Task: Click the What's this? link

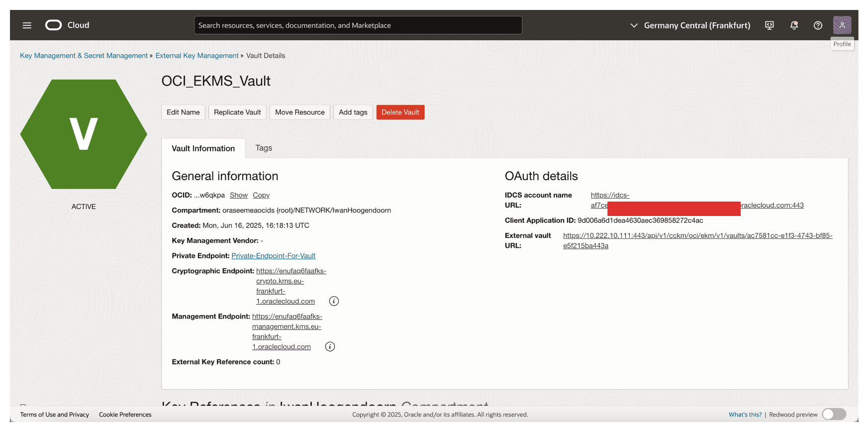Action: tap(745, 415)
